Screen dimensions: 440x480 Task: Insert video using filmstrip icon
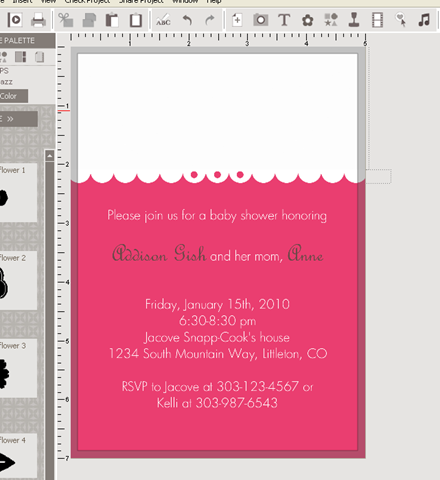pyautogui.click(x=377, y=20)
